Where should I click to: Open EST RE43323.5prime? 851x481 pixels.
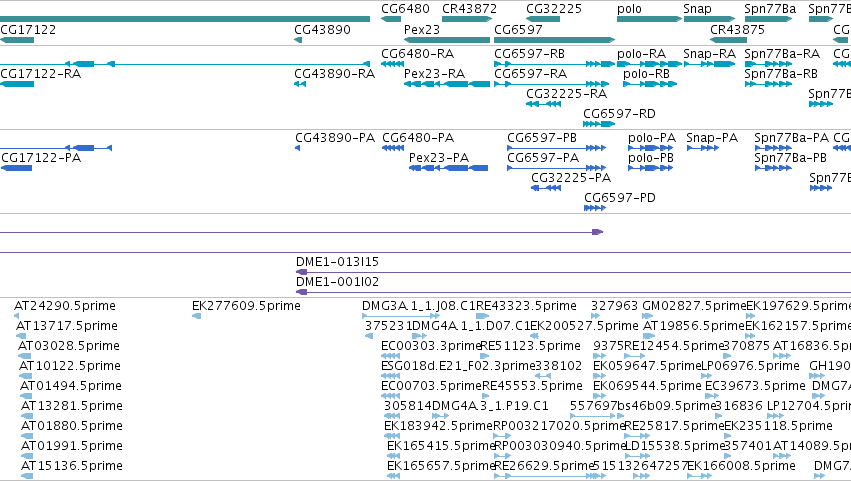click(526, 306)
